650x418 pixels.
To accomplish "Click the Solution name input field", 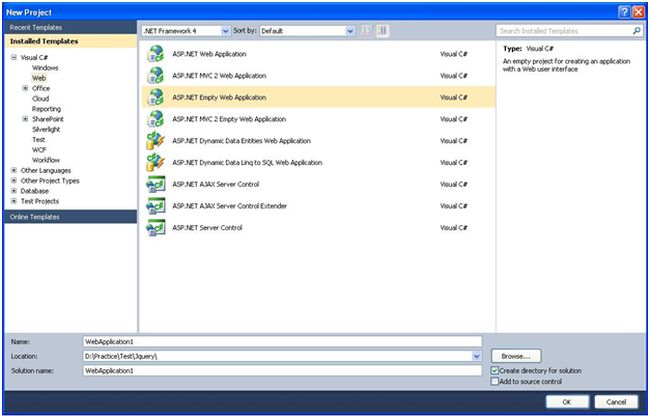I will click(282, 370).
